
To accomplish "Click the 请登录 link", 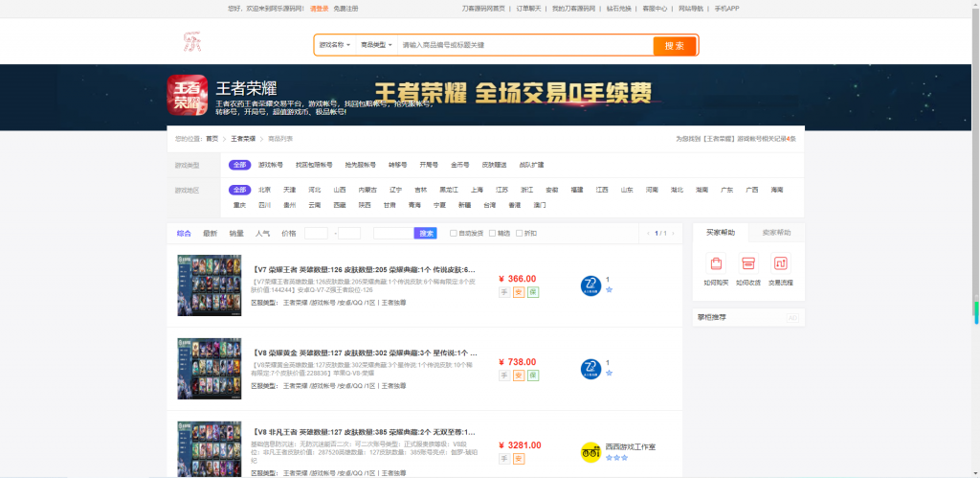I will [x=320, y=9].
